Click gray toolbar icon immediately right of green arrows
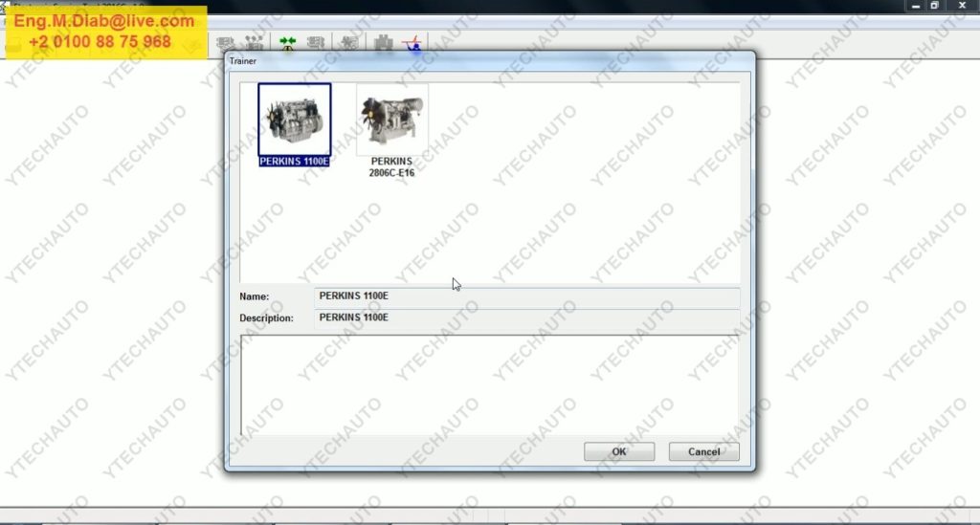This screenshot has width=980, height=525. pos(316,44)
